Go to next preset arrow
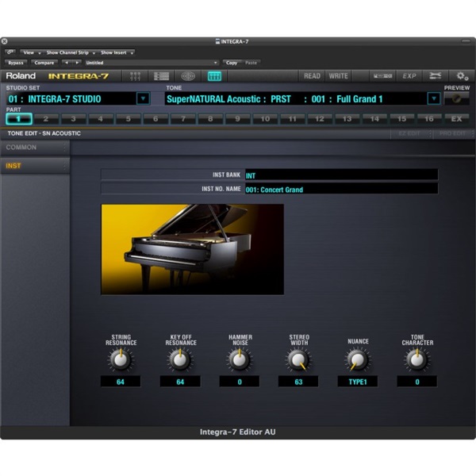Viewport: 476px width, 476px height. pyautogui.click(x=77, y=63)
